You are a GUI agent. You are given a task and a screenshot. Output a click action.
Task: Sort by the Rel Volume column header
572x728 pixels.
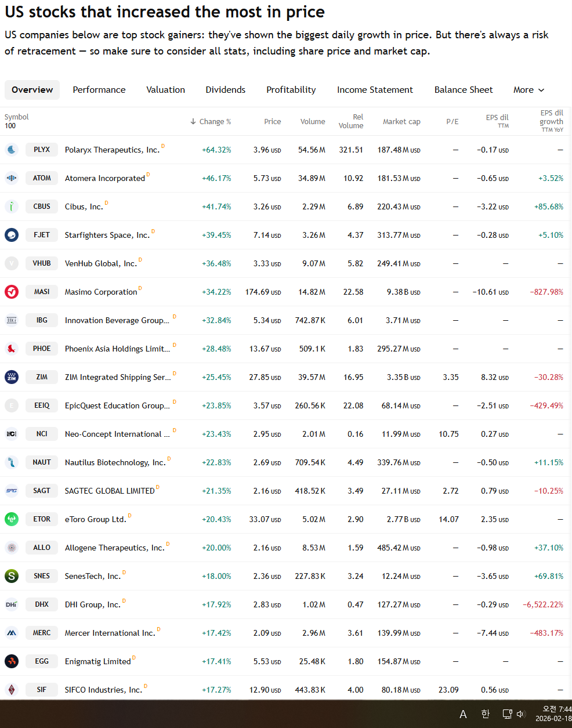coord(351,121)
